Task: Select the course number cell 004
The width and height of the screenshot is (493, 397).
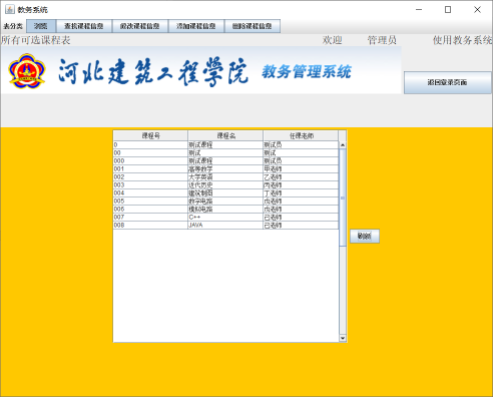Action: (150, 193)
